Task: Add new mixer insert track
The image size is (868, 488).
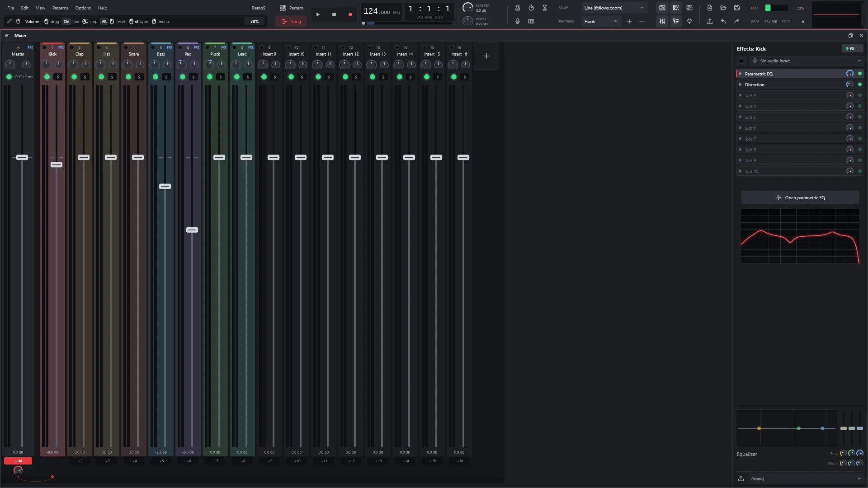Action: pyautogui.click(x=486, y=56)
